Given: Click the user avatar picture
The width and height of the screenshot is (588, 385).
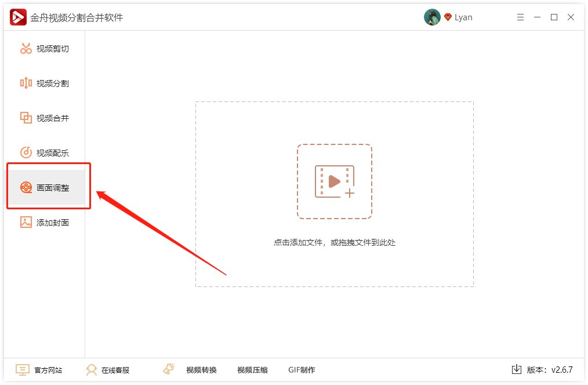Looking at the screenshot, I should (x=432, y=17).
